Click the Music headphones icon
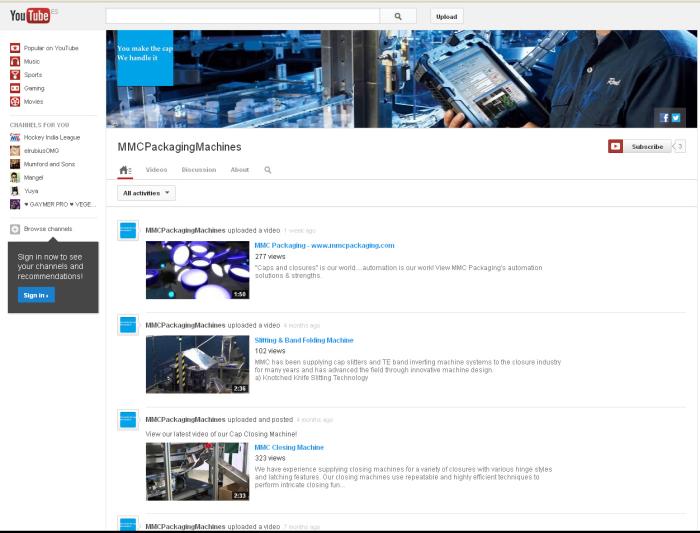 coord(15,61)
